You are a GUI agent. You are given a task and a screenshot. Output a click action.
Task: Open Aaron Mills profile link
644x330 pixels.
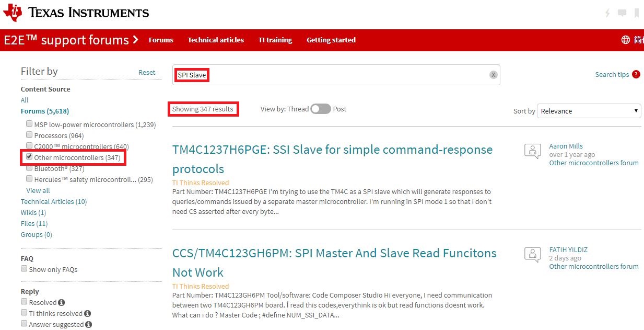coord(566,146)
